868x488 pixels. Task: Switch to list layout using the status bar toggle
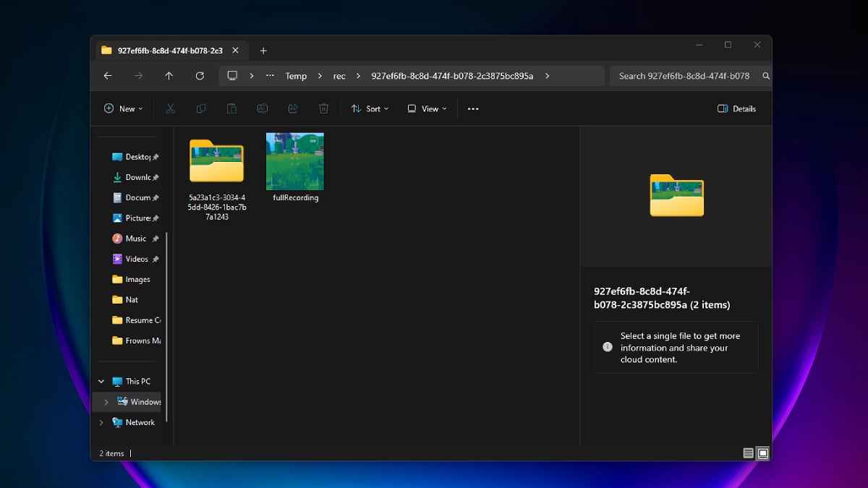pos(747,453)
